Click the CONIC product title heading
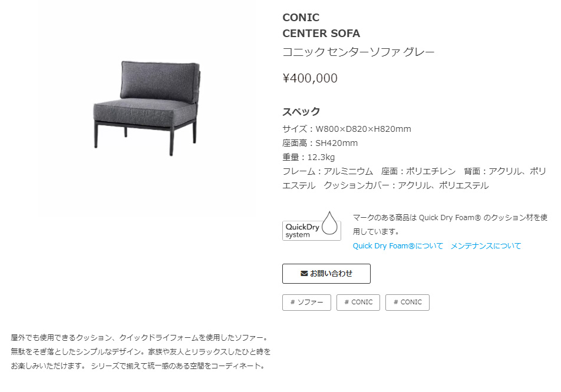 pyautogui.click(x=301, y=18)
